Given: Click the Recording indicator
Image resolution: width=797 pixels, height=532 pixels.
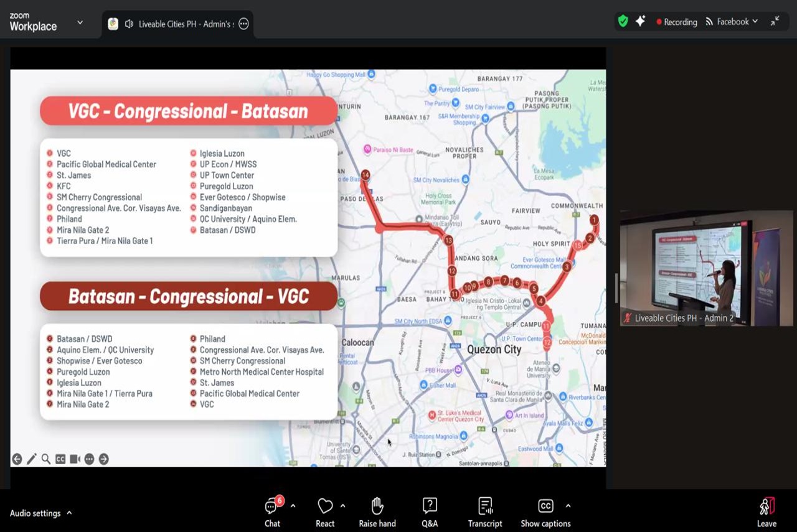Looking at the screenshot, I should pyautogui.click(x=676, y=22).
